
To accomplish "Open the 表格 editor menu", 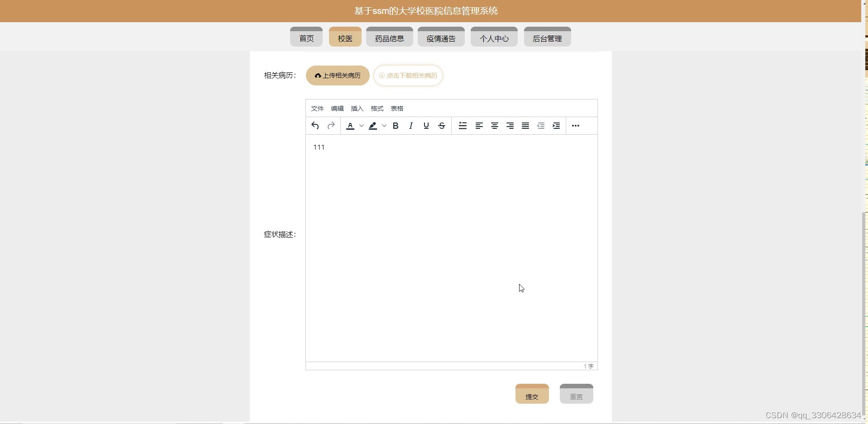I will (397, 108).
